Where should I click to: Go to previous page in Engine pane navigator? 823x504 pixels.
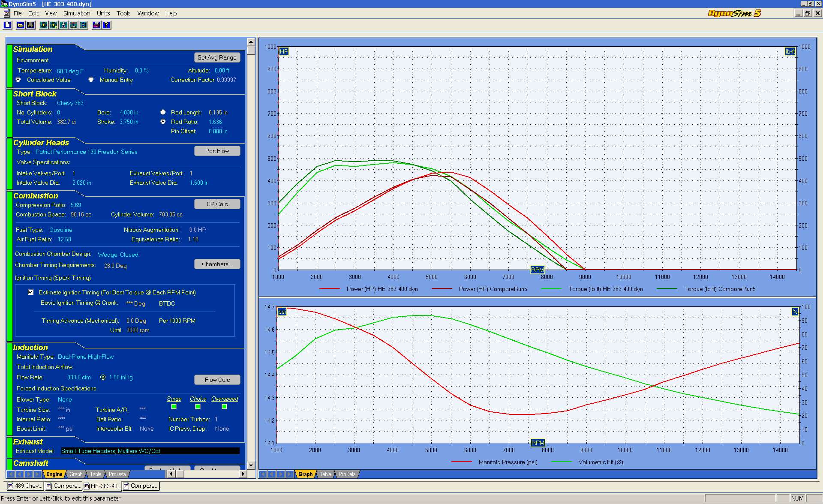(19, 474)
